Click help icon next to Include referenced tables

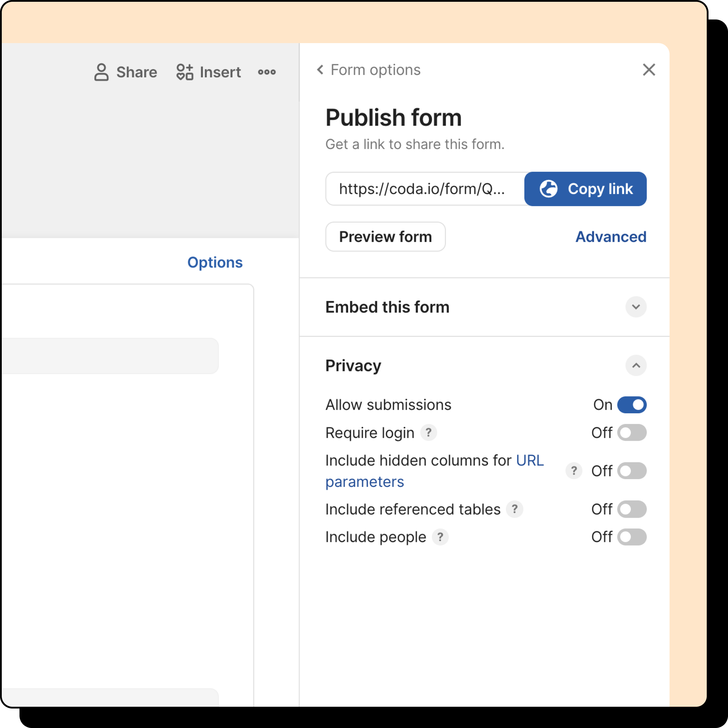[x=514, y=509]
